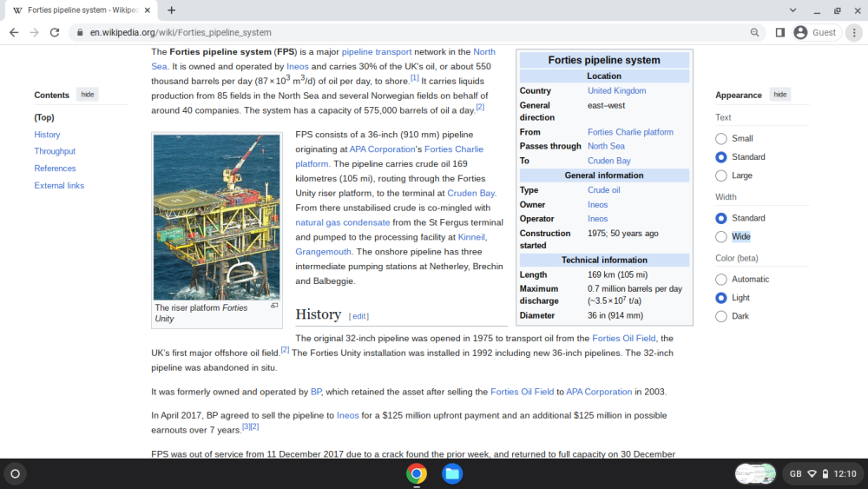The image size is (868, 489).
Task: Open Operator Ineos infobox link
Action: click(x=597, y=219)
